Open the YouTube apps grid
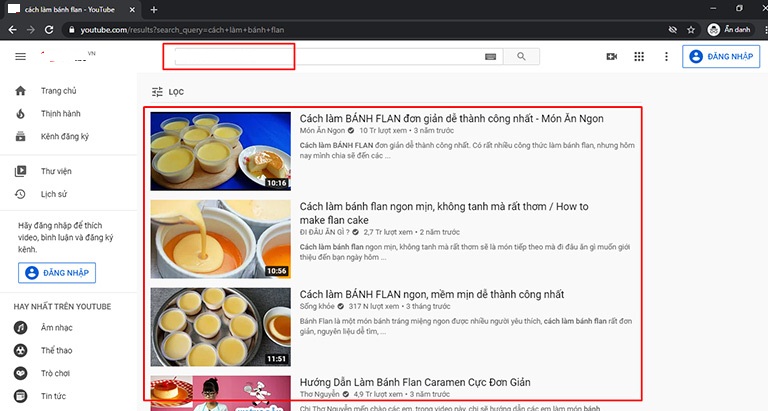This screenshot has width=768, height=411. point(639,57)
